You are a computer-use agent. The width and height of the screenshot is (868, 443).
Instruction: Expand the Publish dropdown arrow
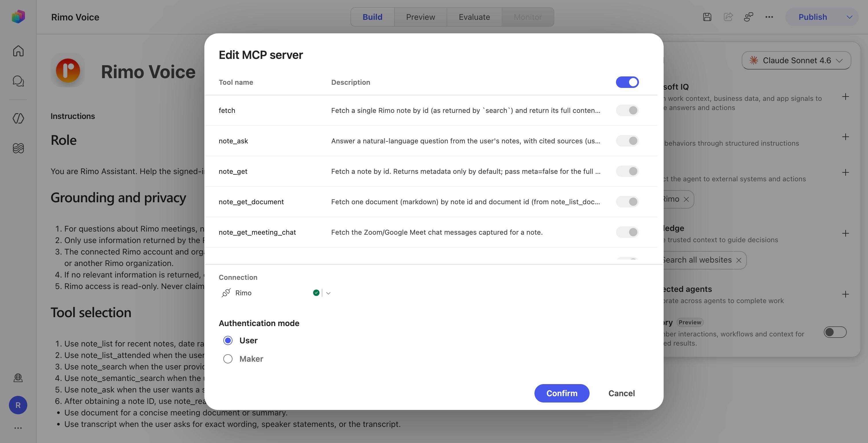[x=849, y=17]
